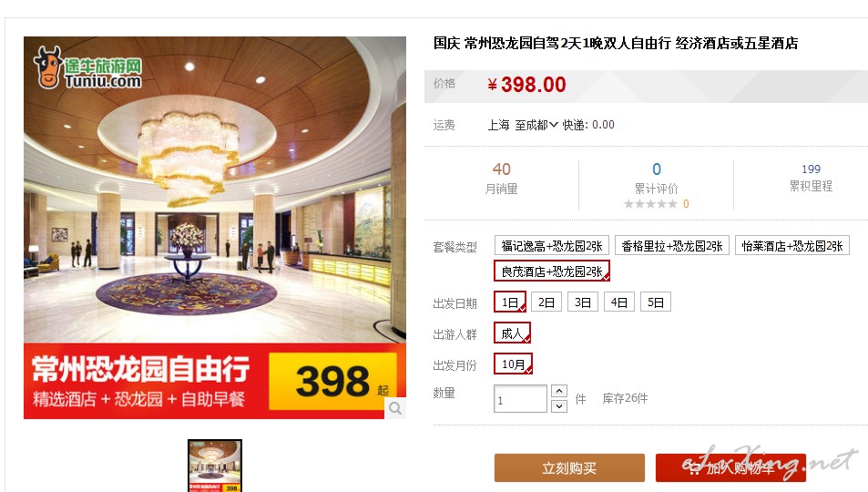
Task: Choose departure date 2日
Action: coord(546,302)
